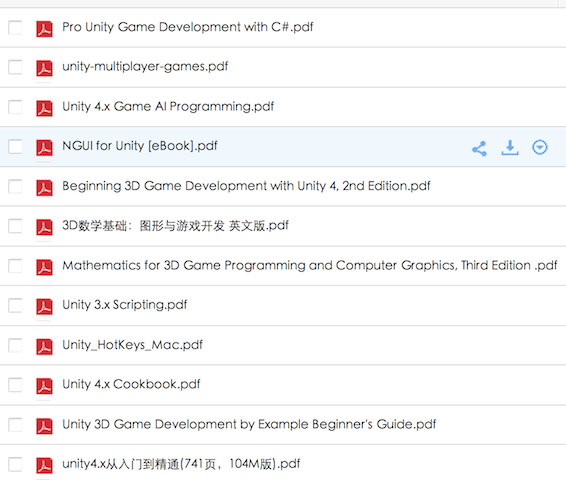This screenshot has height=480, width=566.
Task: Open file name 3D数学基础：图形与游戏开发 英文版.pdf
Action: pos(175,226)
